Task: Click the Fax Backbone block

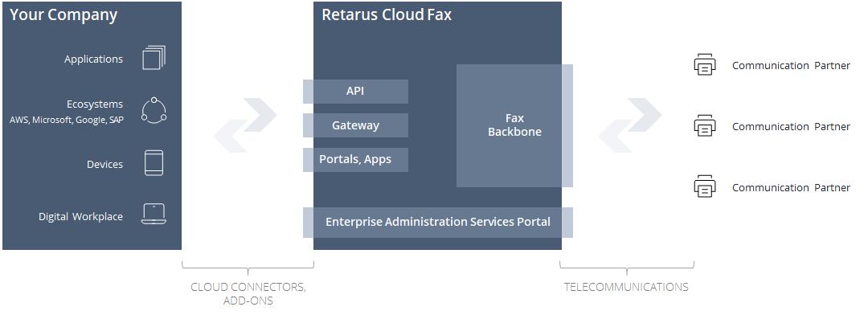Action: coord(514,125)
